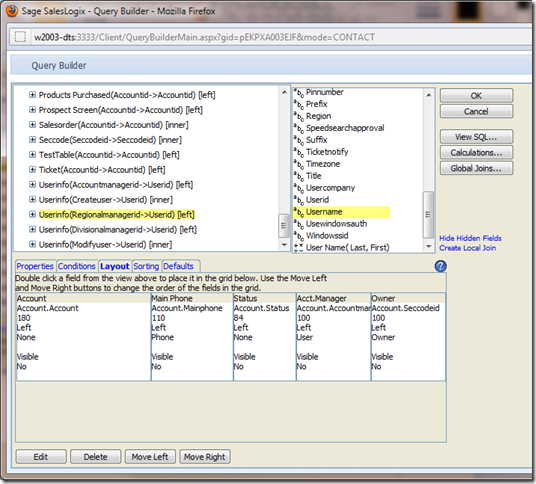Screen dimensions: 536x484
Task: Click the Firefox logo in title bar
Action: [x=12, y=11]
